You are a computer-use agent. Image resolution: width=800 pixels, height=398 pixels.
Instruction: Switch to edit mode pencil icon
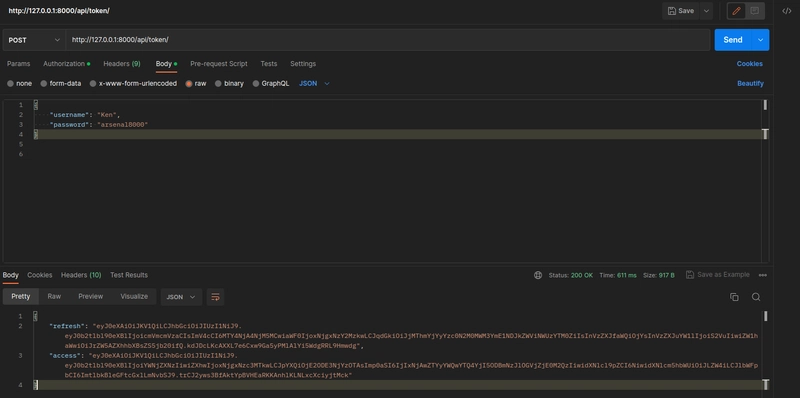pos(736,11)
